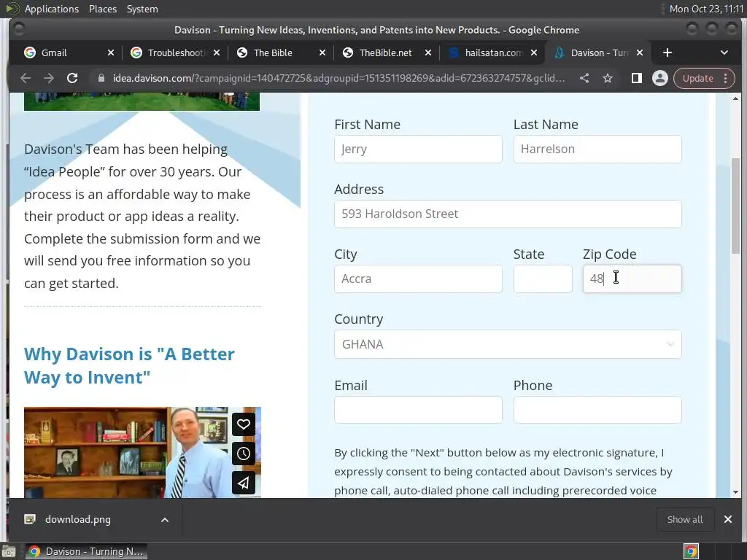The image size is (747, 560).
Task: Close the TheBible.net tab
Action: [x=427, y=52]
